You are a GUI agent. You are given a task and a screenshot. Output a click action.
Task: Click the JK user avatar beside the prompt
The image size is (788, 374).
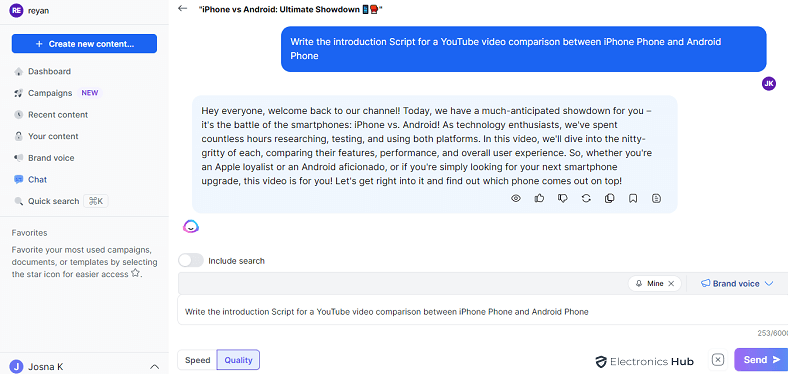click(x=769, y=83)
